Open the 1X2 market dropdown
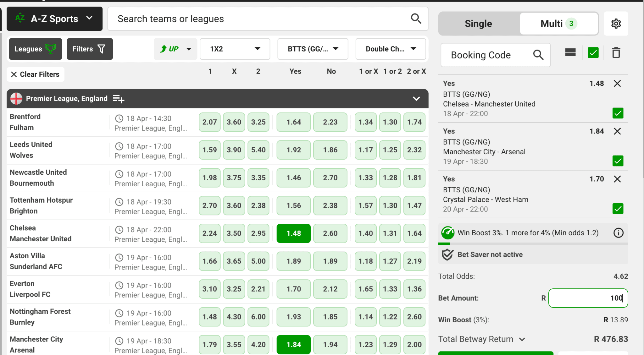Viewport: 644px width, 355px height. pos(235,49)
